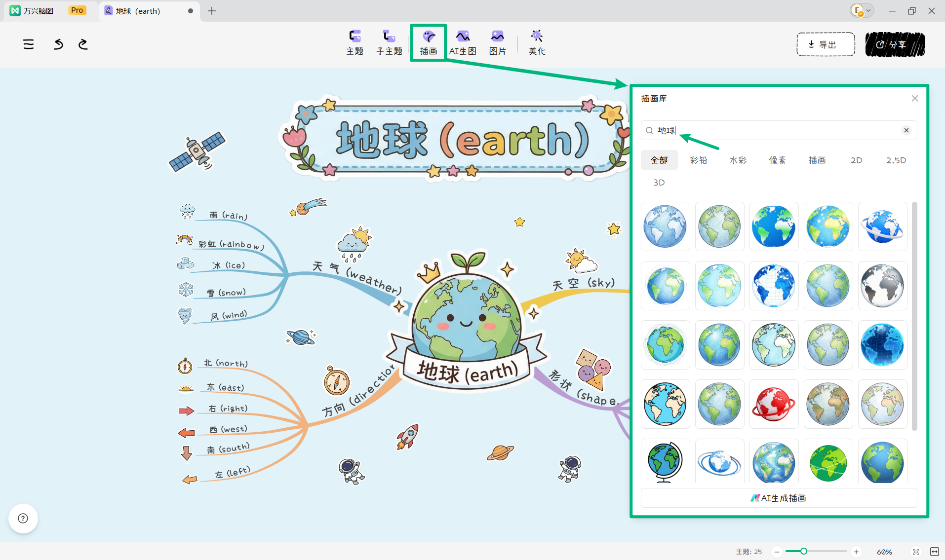Click the undo arrow icon
This screenshot has width=945, height=560.
click(58, 44)
